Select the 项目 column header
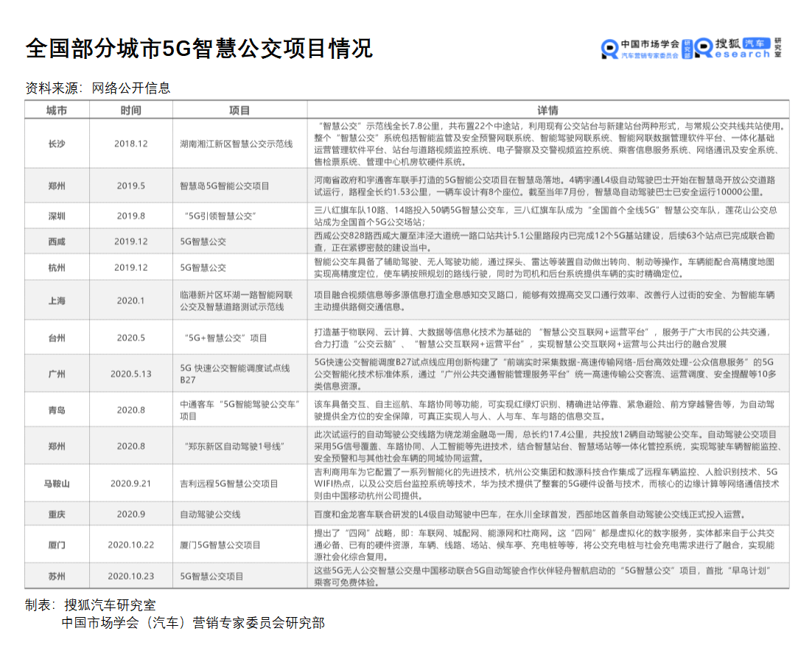The height and width of the screenshot is (645, 812). click(239, 110)
